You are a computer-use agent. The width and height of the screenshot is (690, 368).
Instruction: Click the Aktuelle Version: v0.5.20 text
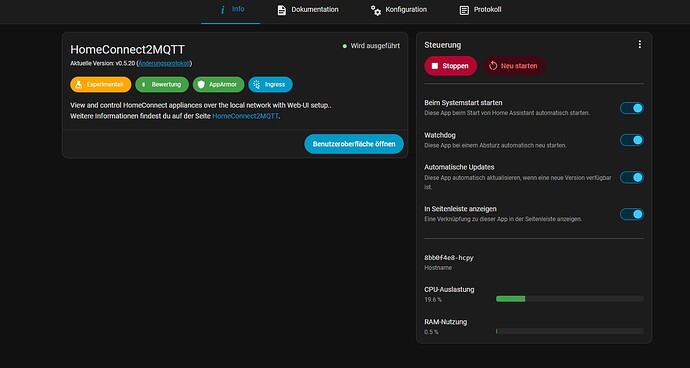(x=103, y=63)
